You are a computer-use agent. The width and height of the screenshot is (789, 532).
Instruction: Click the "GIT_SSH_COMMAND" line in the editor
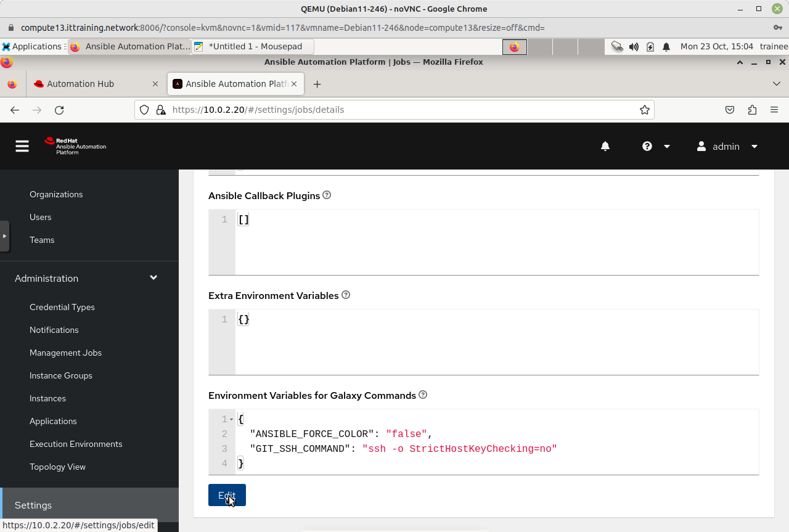[x=403, y=449]
